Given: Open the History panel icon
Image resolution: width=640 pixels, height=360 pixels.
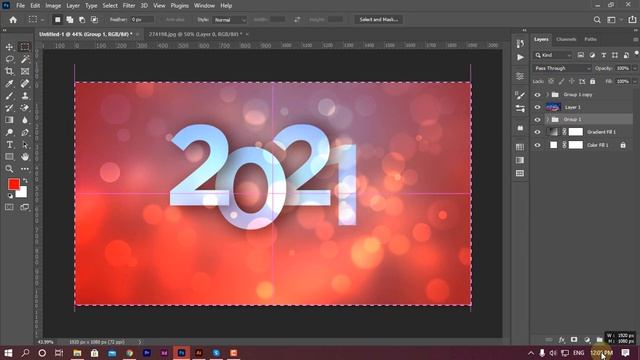Looking at the screenshot, I should 520,44.
